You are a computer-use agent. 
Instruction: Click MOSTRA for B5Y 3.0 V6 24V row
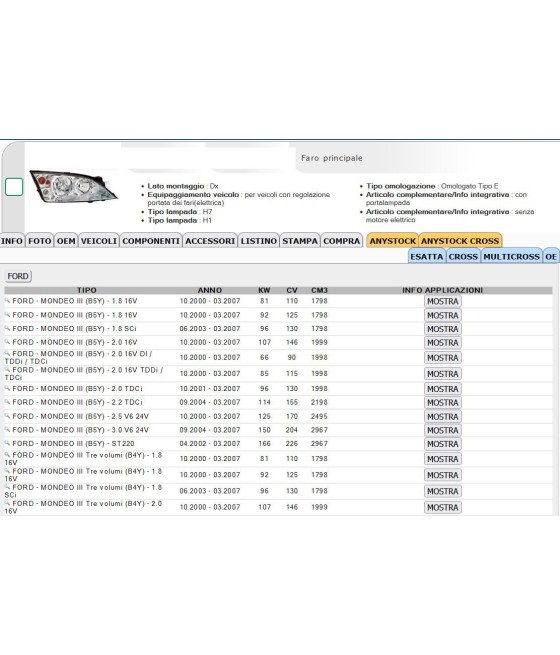(443, 431)
